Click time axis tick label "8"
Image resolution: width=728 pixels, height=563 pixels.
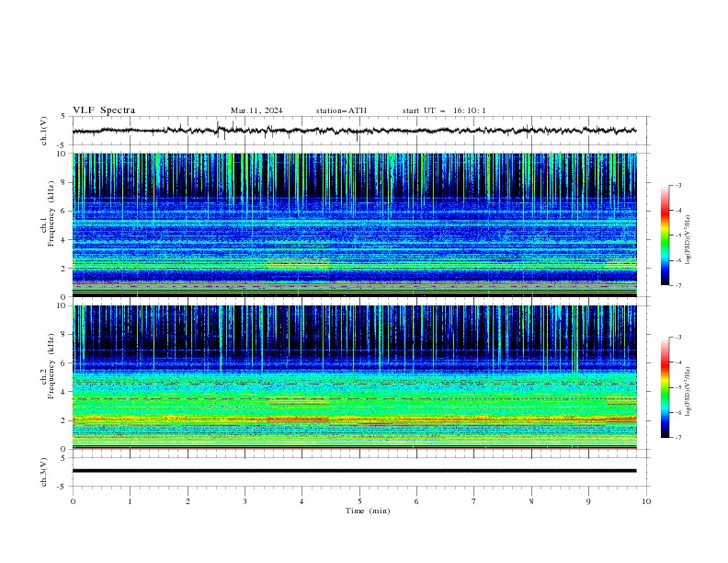point(531,501)
